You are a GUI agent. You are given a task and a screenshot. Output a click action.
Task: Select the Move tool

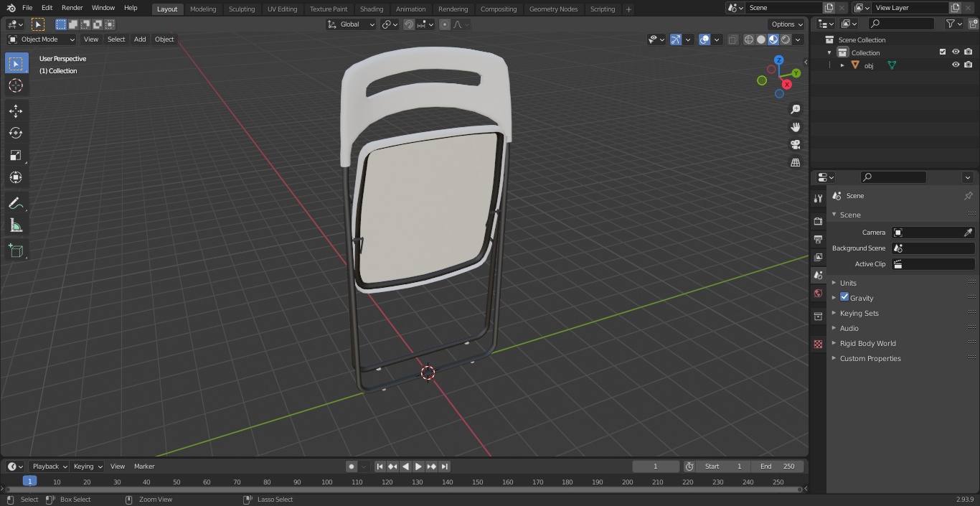pos(16,111)
